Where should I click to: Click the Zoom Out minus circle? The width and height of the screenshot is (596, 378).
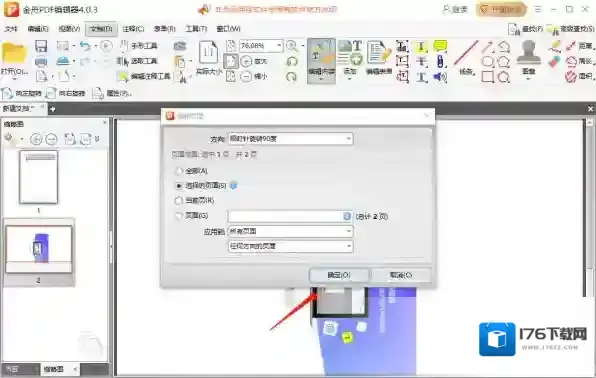[246, 76]
